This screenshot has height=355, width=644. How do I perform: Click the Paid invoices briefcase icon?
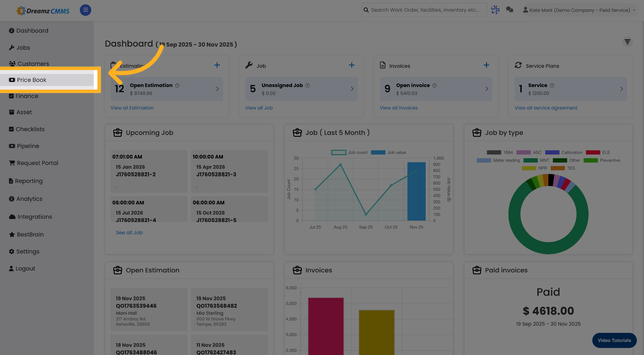tap(477, 270)
